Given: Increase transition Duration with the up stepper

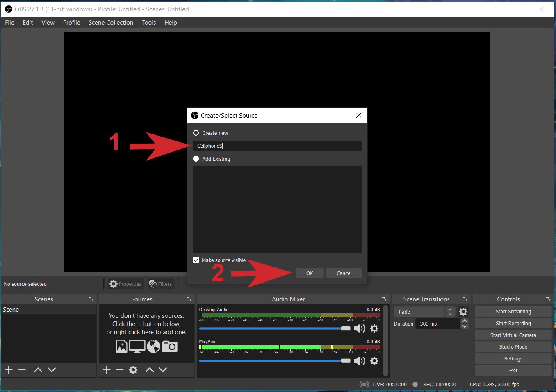Looking at the screenshot, I should click(x=465, y=321).
